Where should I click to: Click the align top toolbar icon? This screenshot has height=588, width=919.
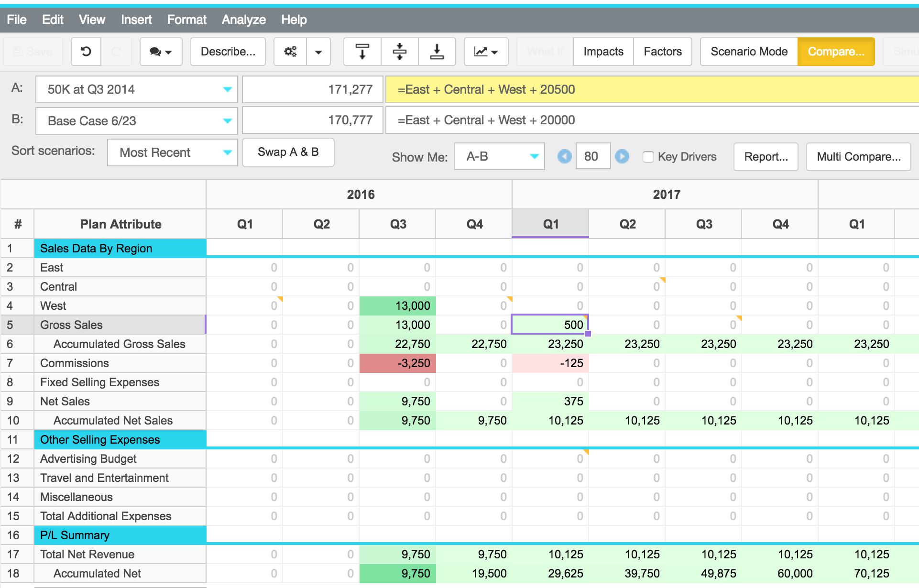click(x=362, y=52)
